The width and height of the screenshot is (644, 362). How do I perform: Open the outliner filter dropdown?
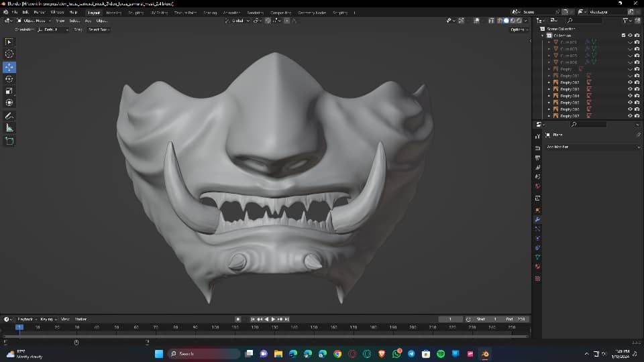pyautogui.click(x=627, y=21)
